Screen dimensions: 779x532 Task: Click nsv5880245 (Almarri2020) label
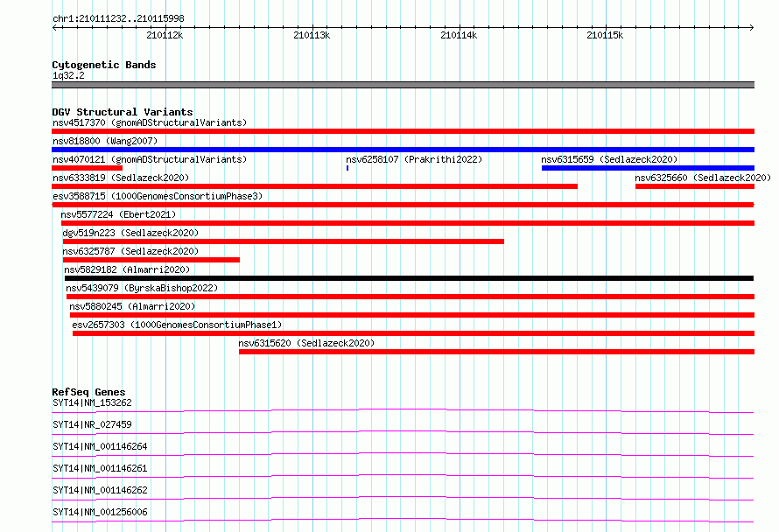click(132, 306)
